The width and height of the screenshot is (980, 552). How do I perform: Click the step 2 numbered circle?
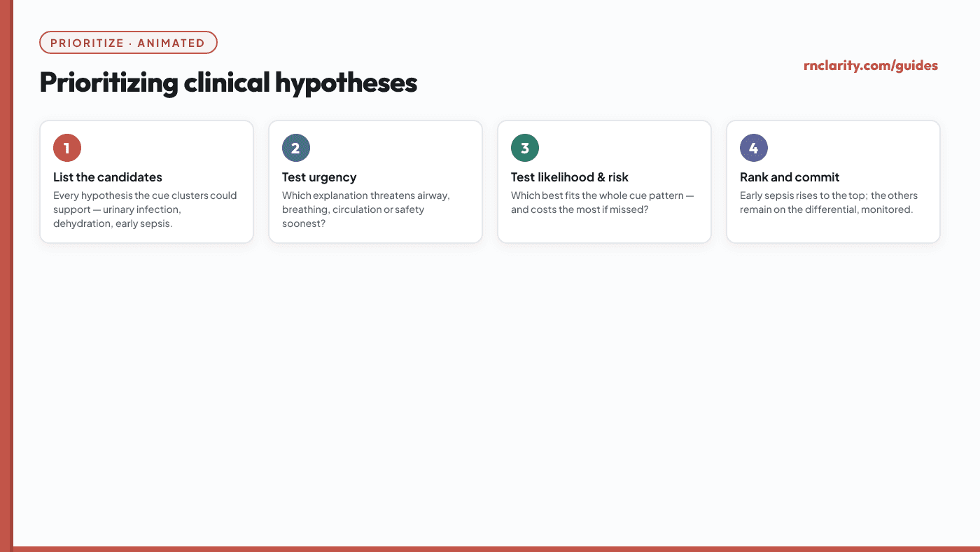tap(296, 148)
